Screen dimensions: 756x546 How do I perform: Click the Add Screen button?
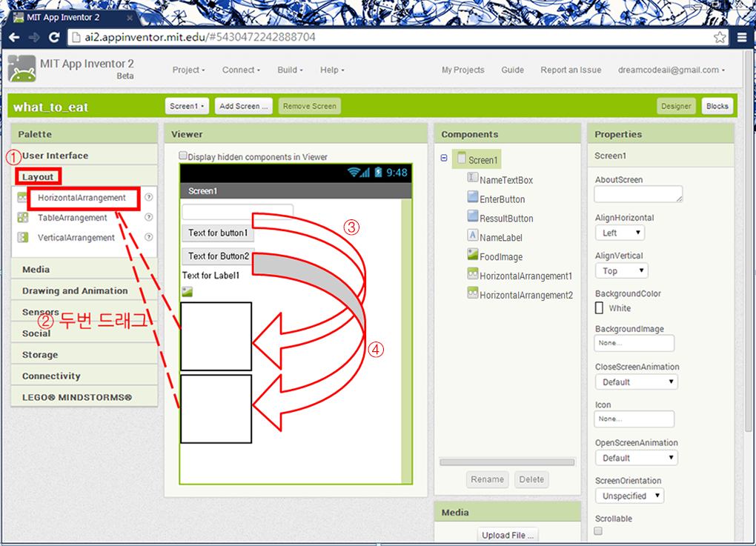pyautogui.click(x=244, y=106)
